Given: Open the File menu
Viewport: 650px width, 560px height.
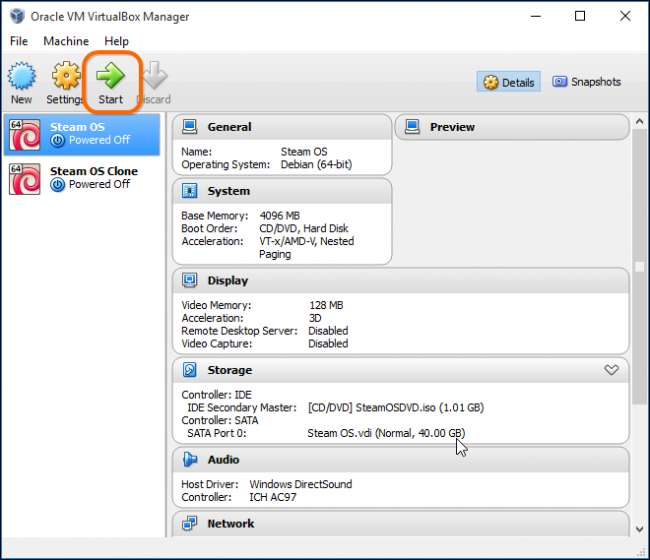Looking at the screenshot, I should point(19,41).
